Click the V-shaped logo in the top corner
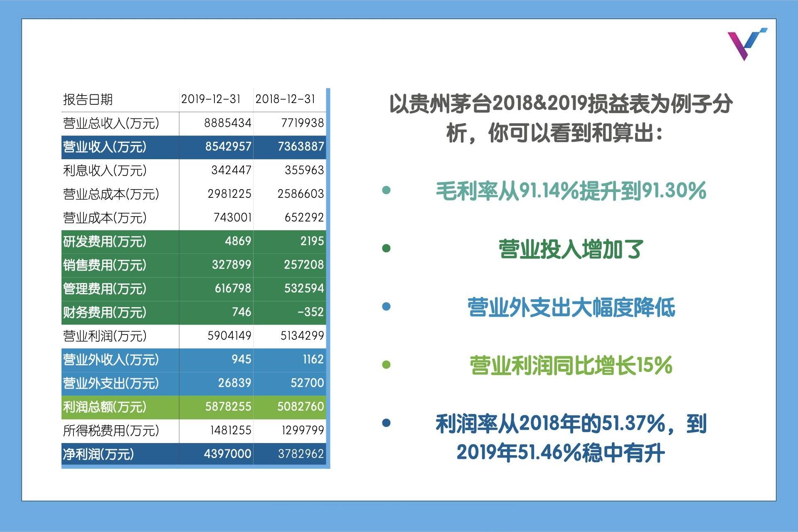The image size is (798, 532). pyautogui.click(x=747, y=44)
